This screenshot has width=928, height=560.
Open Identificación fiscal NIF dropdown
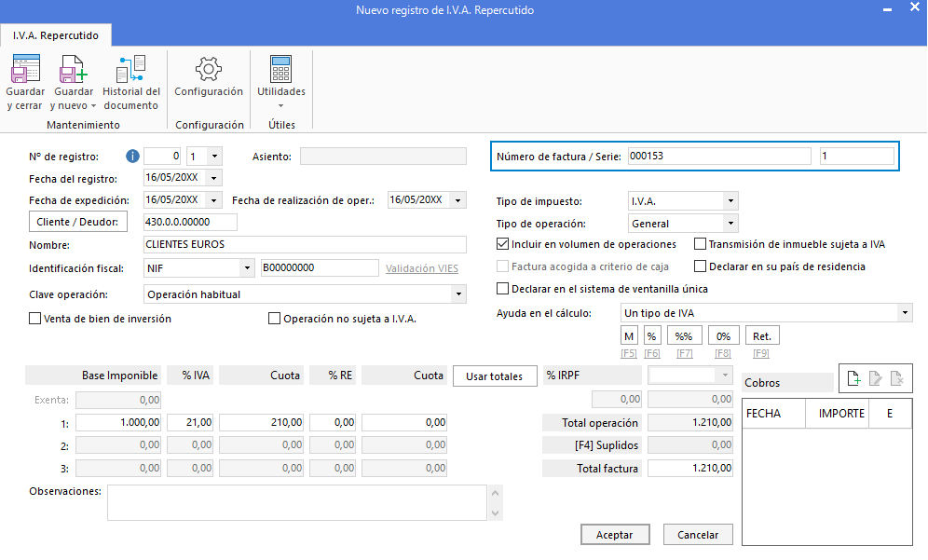[x=248, y=268]
